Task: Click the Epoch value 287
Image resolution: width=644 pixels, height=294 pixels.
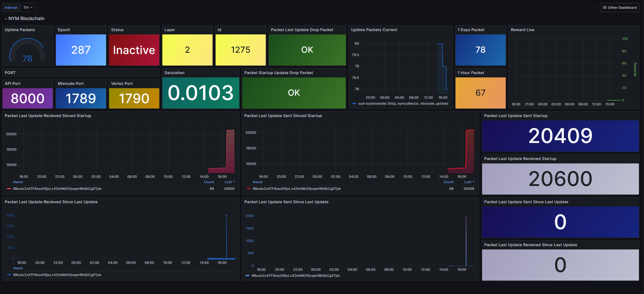Action: click(x=81, y=50)
